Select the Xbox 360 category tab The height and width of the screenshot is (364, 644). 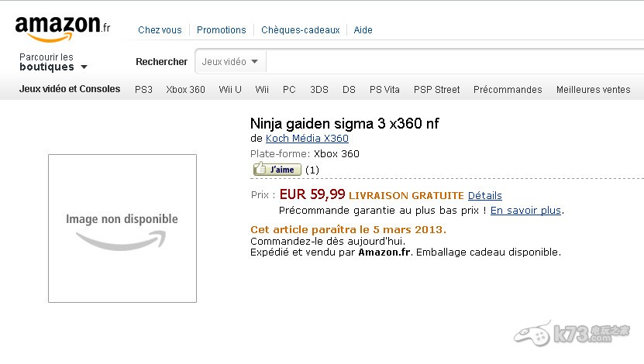(185, 90)
